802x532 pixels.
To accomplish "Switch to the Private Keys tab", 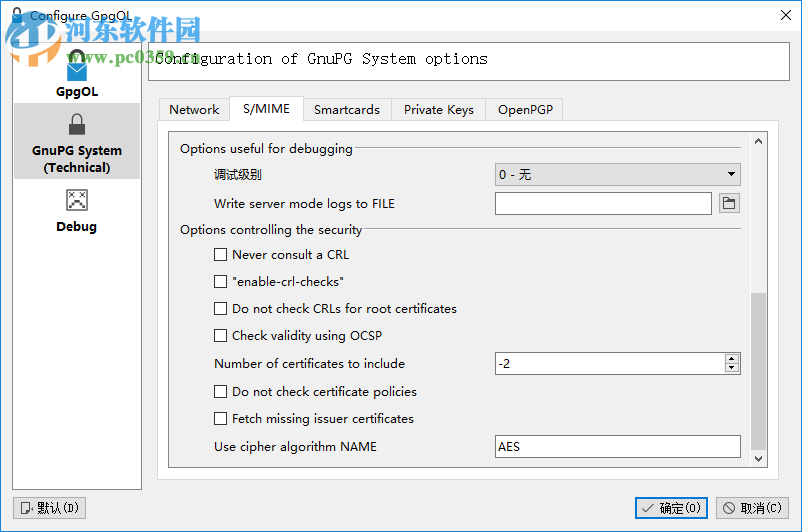I will tap(438, 110).
